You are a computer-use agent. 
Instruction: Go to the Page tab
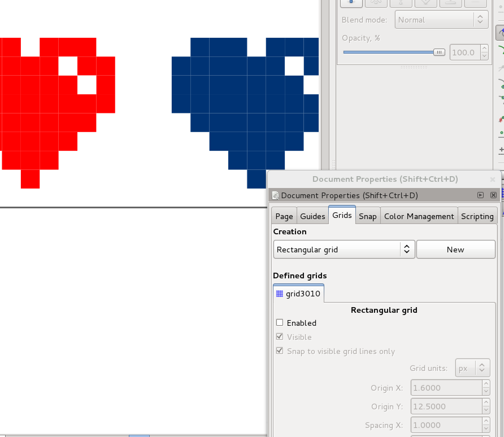(x=284, y=216)
